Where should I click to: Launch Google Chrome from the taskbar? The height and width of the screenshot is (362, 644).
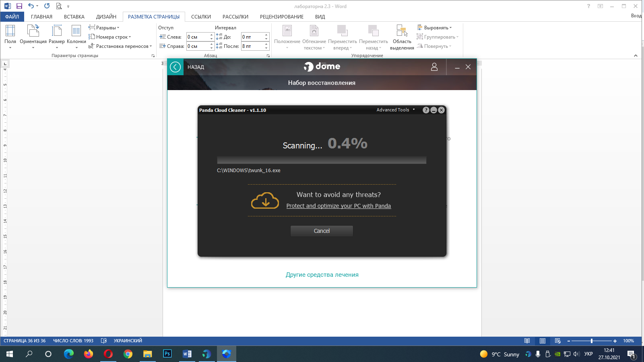tap(128, 354)
